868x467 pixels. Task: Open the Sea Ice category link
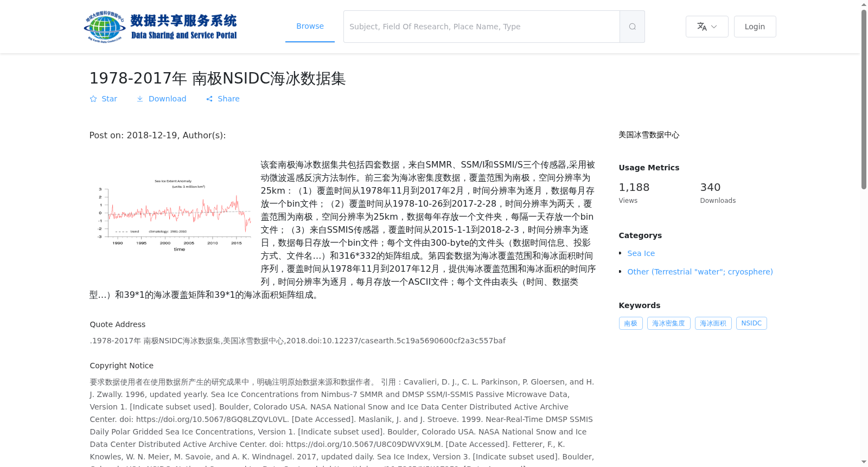[x=641, y=253]
